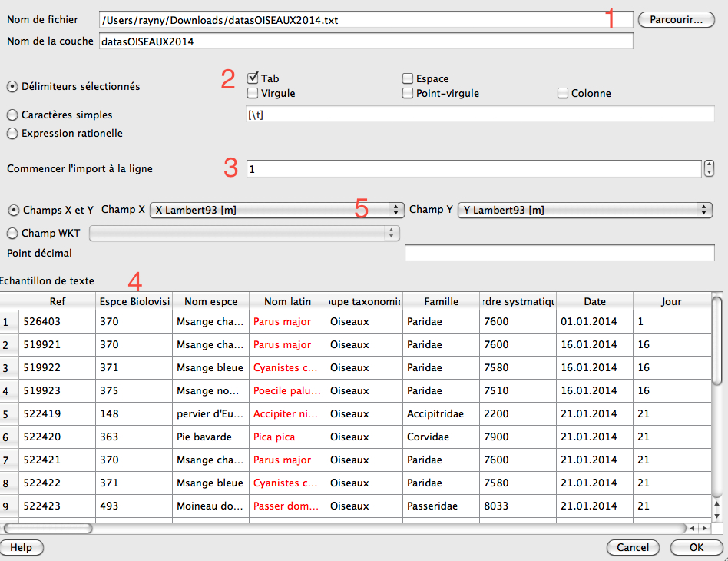Open the Champ WKT field dropdown
The width and height of the screenshot is (728, 561).
[244, 233]
